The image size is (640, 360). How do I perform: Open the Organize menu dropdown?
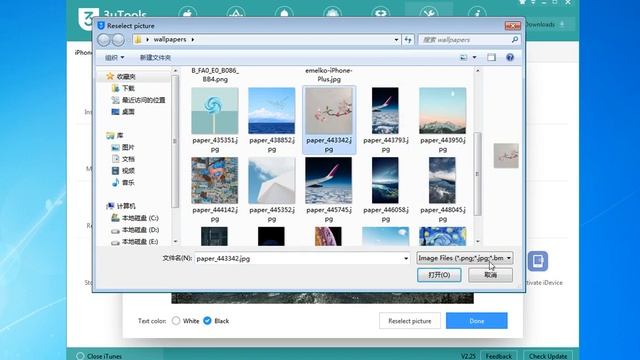114,58
